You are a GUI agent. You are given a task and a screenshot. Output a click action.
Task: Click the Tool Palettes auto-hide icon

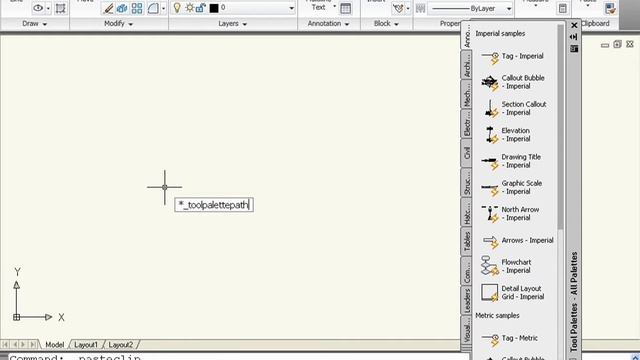tap(574, 37)
